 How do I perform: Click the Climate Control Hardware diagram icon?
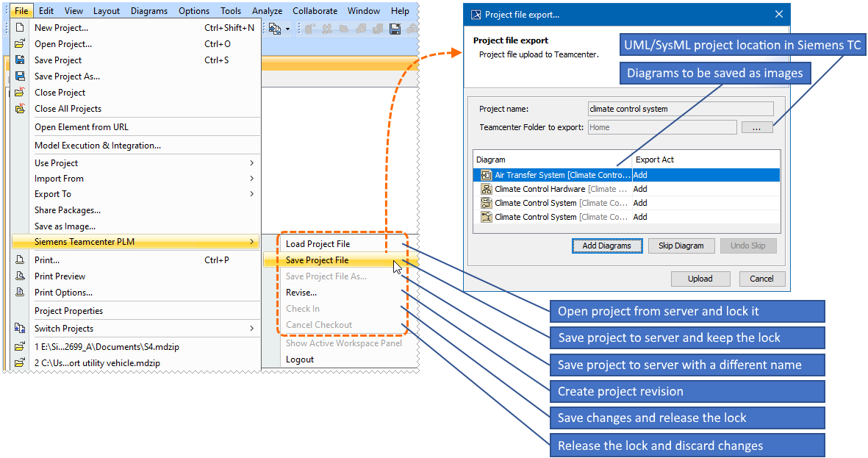coord(486,189)
